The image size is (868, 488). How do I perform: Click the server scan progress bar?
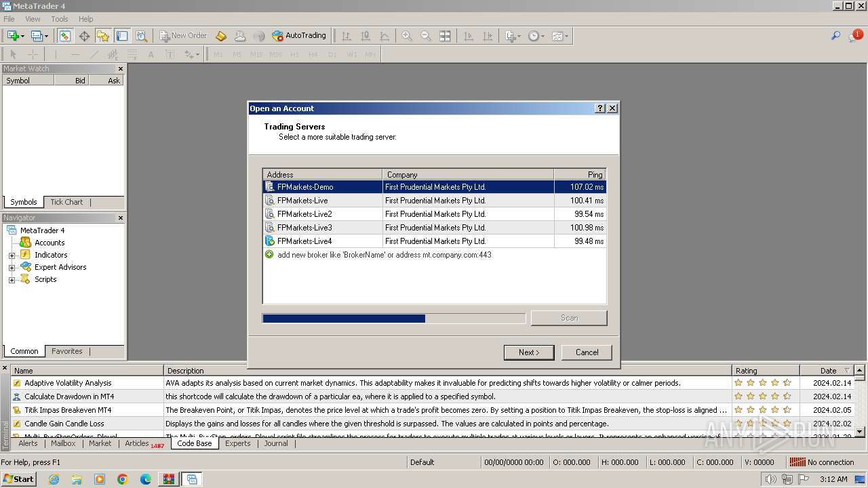pyautogui.click(x=394, y=318)
